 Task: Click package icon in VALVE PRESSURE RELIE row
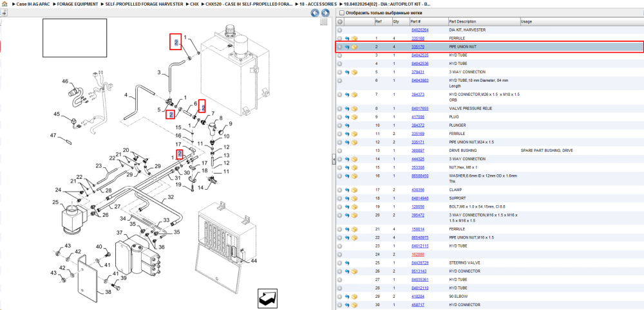click(354, 109)
